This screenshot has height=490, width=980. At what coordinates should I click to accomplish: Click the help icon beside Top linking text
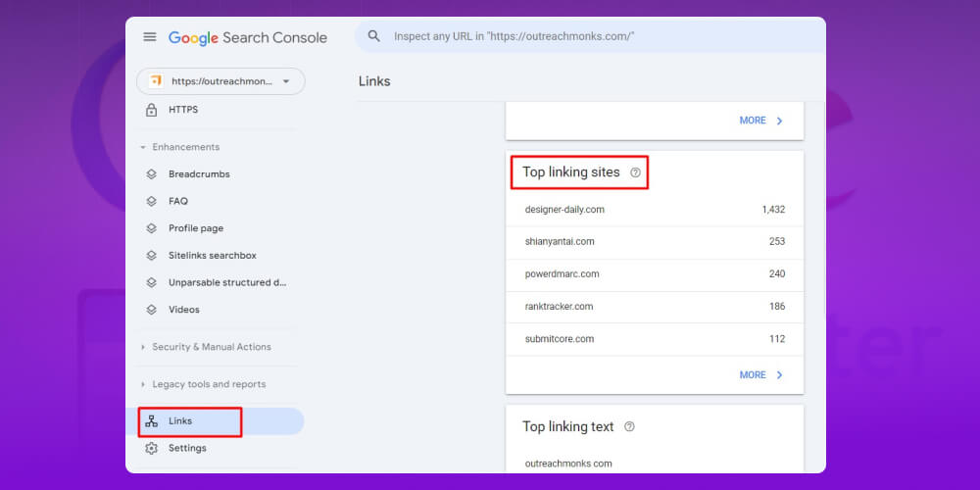tap(629, 427)
